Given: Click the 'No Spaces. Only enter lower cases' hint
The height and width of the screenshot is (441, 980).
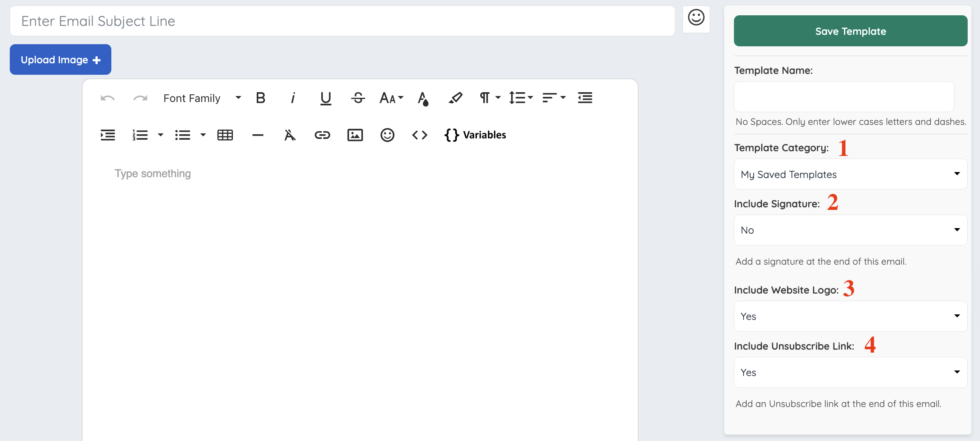Looking at the screenshot, I should (x=851, y=122).
